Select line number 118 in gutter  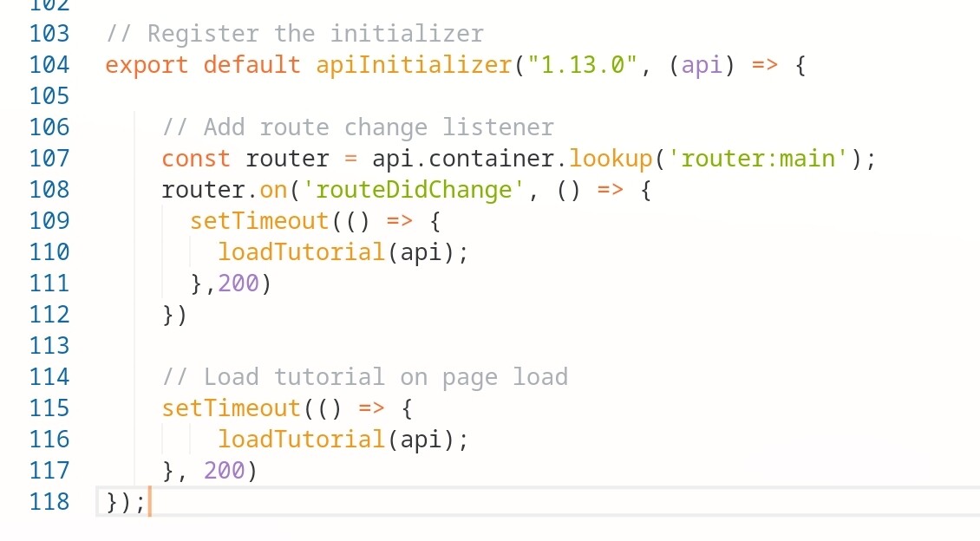click(49, 502)
